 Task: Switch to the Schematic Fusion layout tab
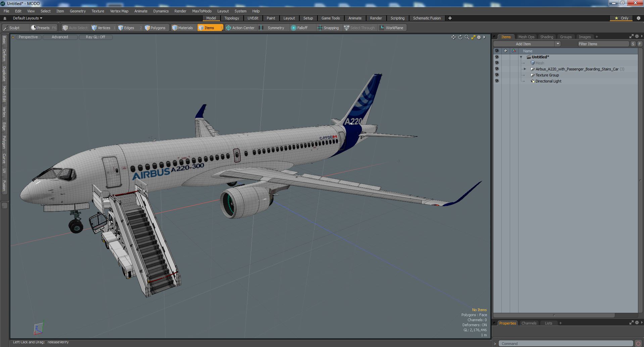tap(427, 18)
